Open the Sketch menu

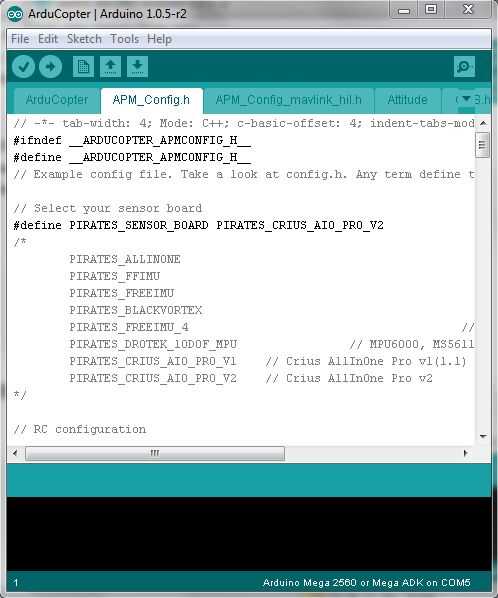tap(84, 39)
